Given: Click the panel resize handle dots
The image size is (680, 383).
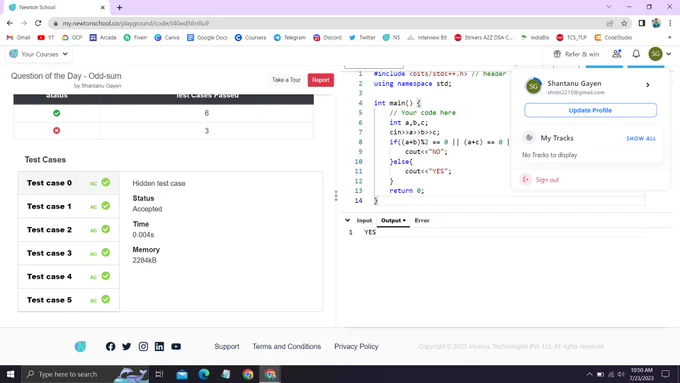Looking at the screenshot, I should coord(336,196).
